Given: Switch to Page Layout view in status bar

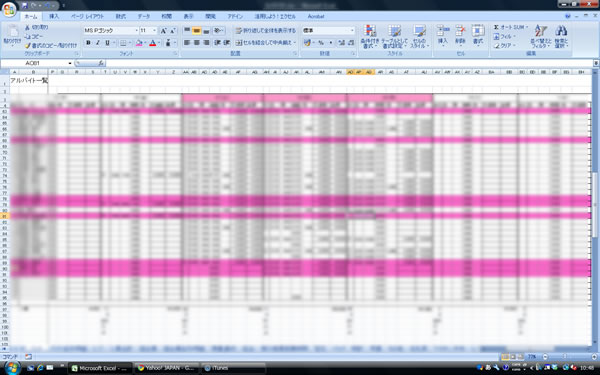Looking at the screenshot, I should click(512, 357).
